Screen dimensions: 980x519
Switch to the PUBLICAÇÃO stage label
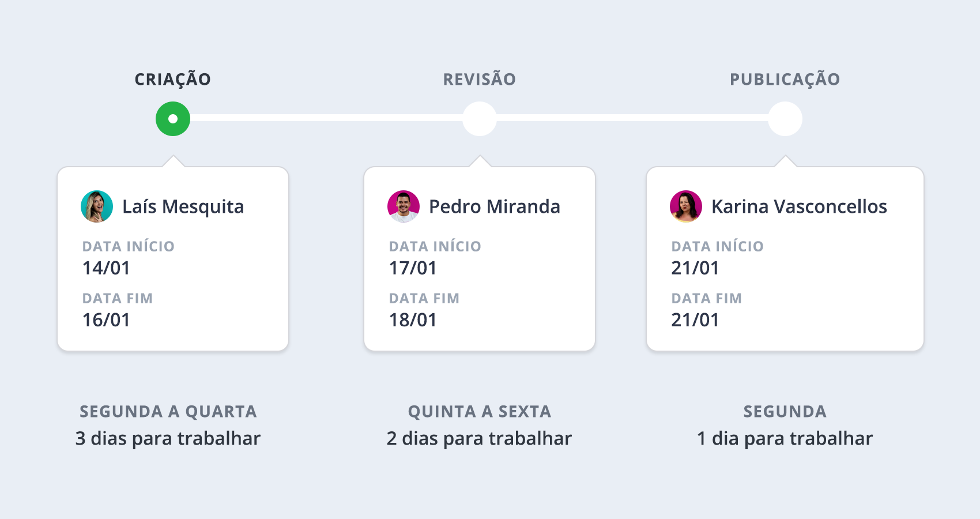[x=785, y=79]
